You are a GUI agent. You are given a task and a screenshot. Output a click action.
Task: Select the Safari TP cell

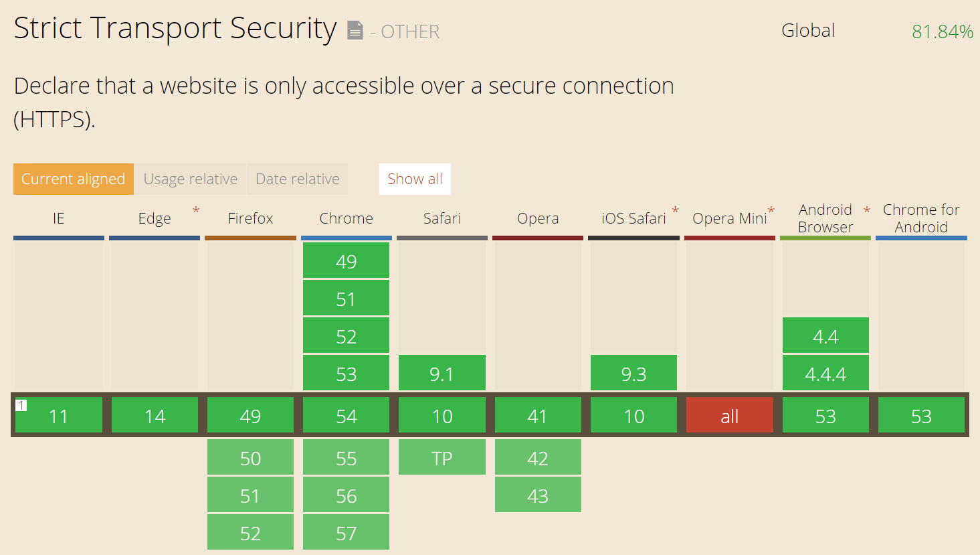(442, 457)
